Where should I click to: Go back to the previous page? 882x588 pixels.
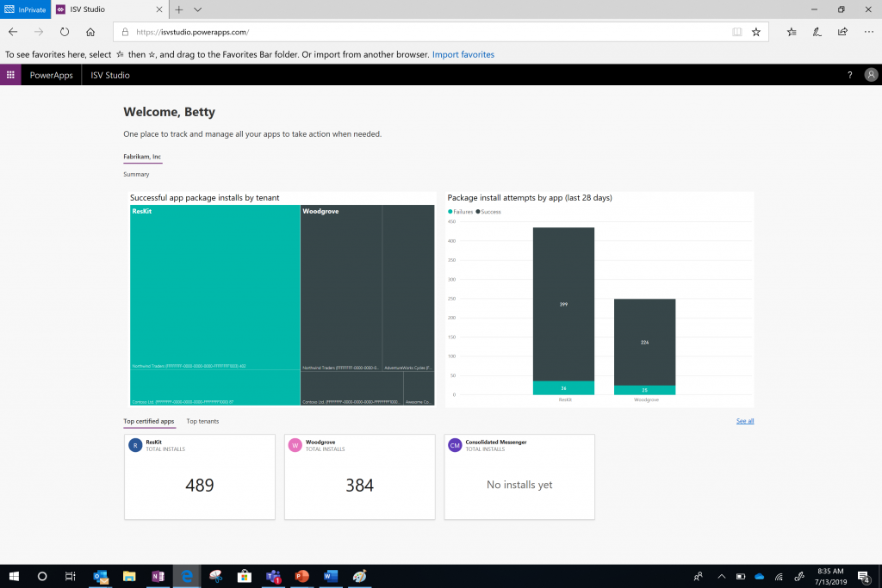(13, 32)
